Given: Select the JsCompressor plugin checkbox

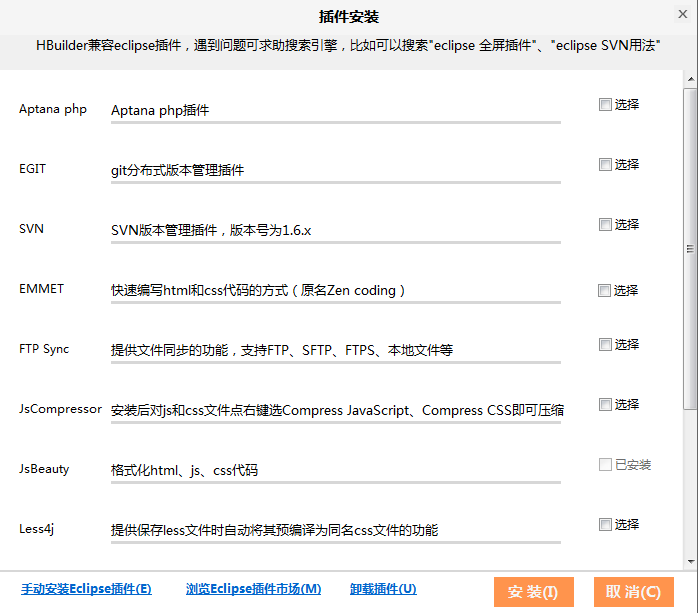Looking at the screenshot, I should 605,405.
